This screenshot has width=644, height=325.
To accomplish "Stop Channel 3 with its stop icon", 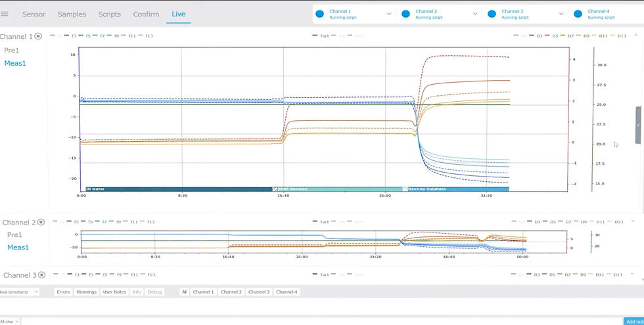I will click(41, 275).
